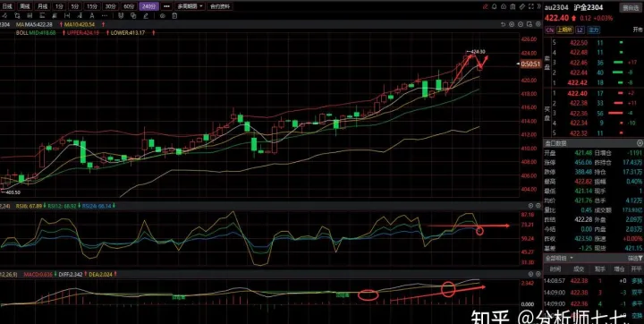Close the MACD indicator panel
Image resolution: width=644 pixels, height=324 pixels.
coord(538,274)
